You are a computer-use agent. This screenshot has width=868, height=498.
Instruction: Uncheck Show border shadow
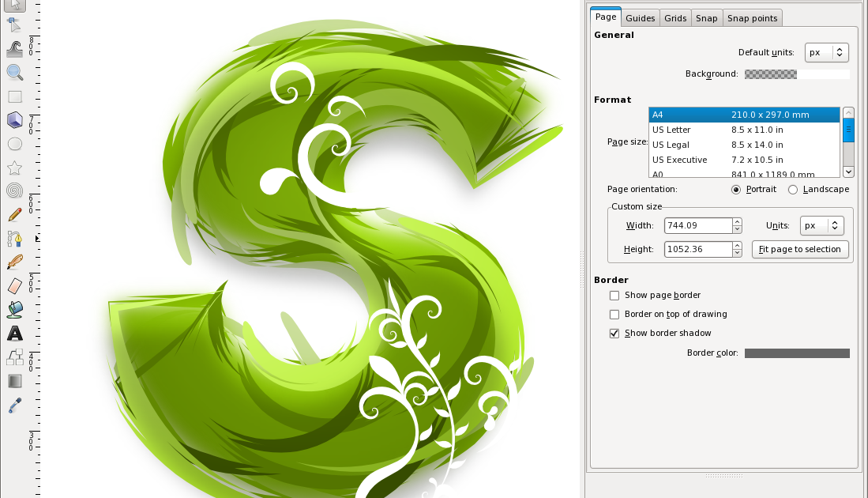pyautogui.click(x=614, y=333)
